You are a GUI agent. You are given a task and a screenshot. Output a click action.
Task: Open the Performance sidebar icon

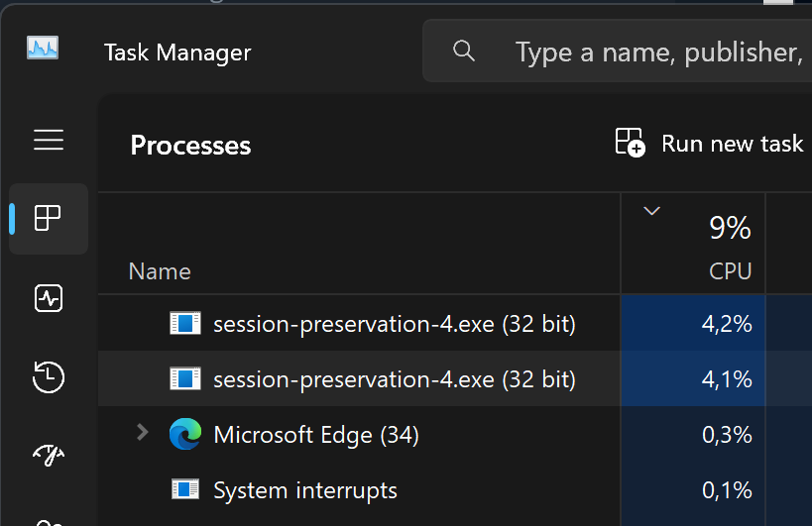pos(49,297)
